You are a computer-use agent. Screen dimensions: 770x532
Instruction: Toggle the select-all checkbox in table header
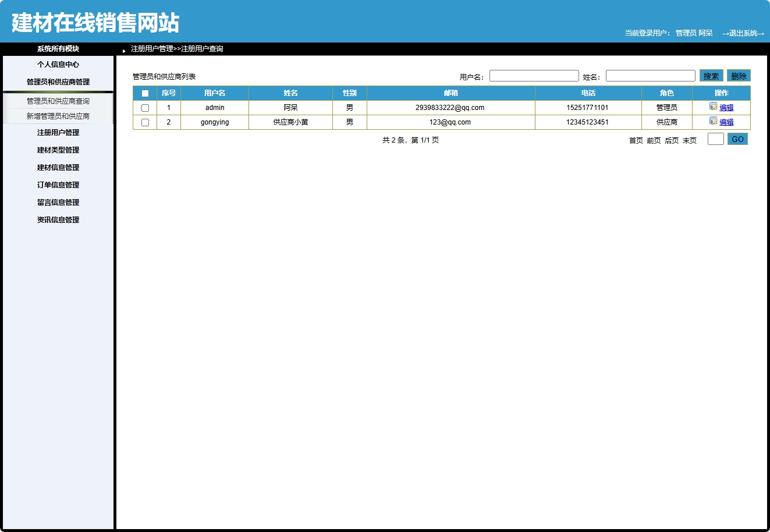145,93
